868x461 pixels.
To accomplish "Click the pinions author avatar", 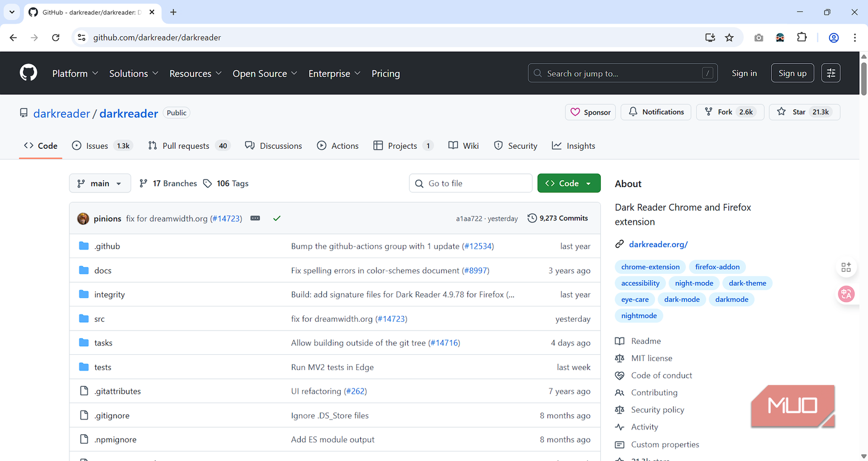I will 83,219.
